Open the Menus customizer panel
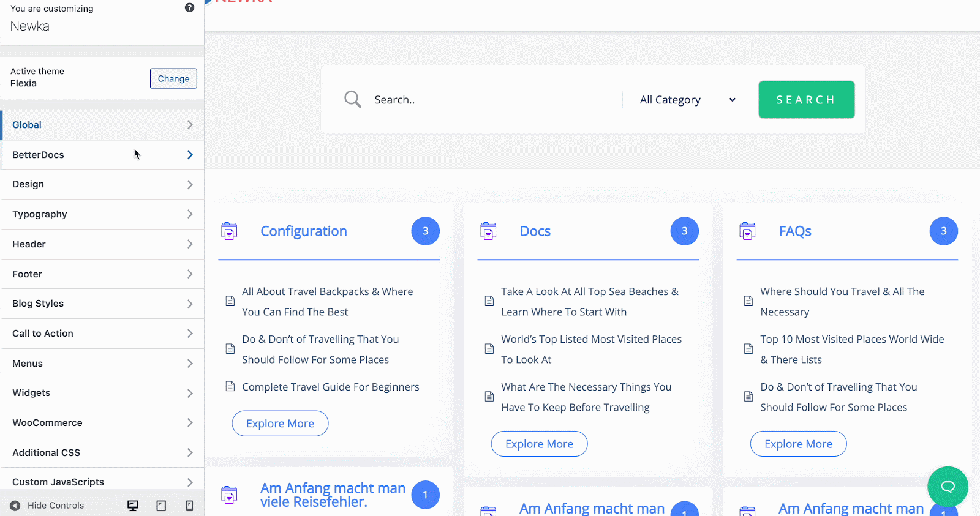 (x=102, y=364)
